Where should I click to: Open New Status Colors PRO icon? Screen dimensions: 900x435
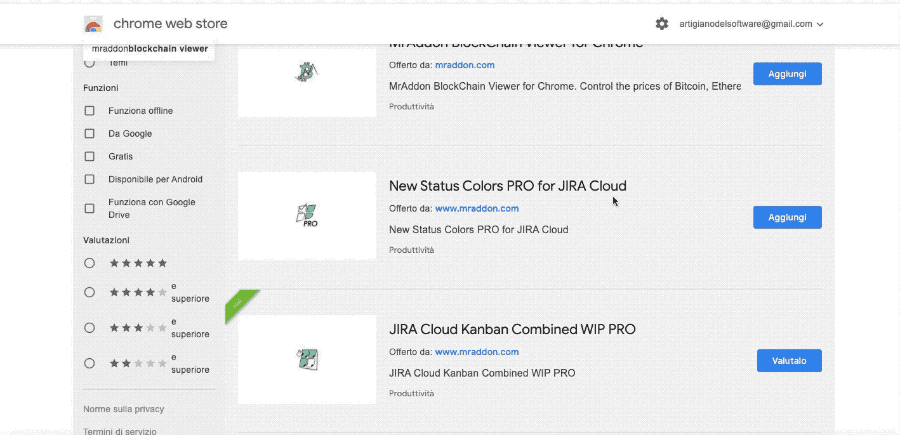tap(307, 215)
